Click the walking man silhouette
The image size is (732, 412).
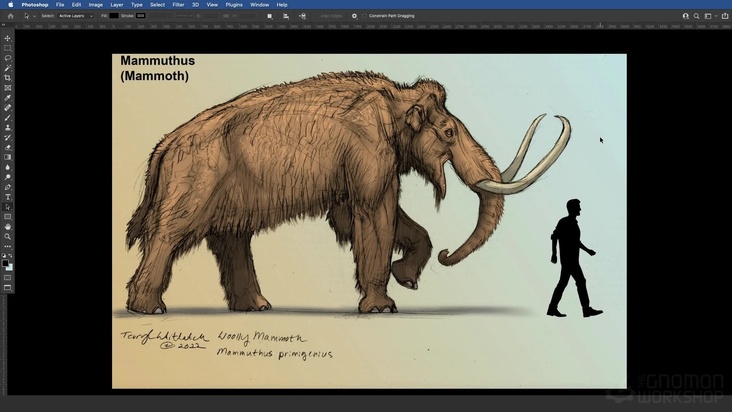coord(574,258)
